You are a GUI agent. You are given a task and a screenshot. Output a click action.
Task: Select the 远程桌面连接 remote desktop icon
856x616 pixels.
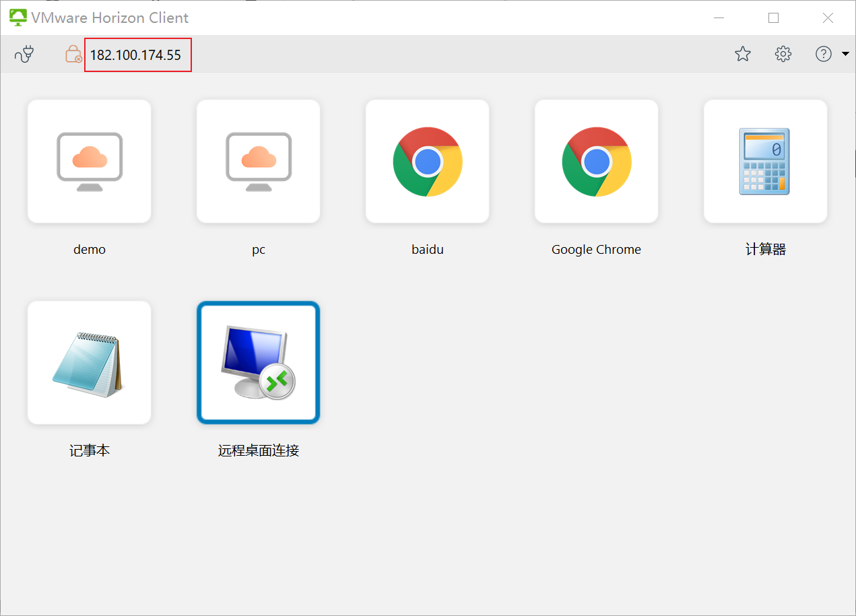pos(259,363)
